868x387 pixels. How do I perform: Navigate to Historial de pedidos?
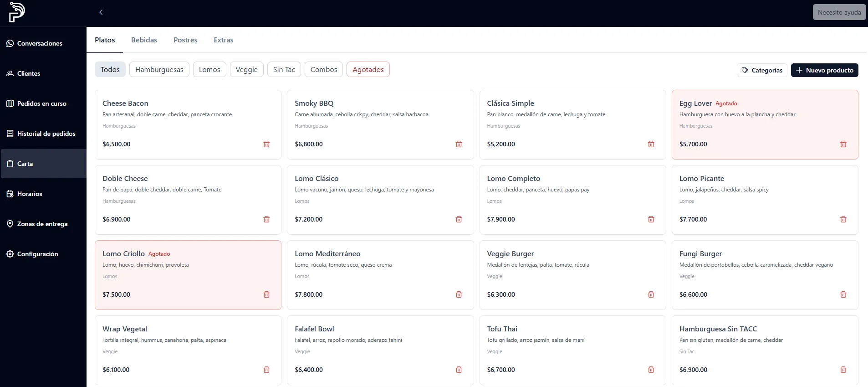(x=46, y=134)
